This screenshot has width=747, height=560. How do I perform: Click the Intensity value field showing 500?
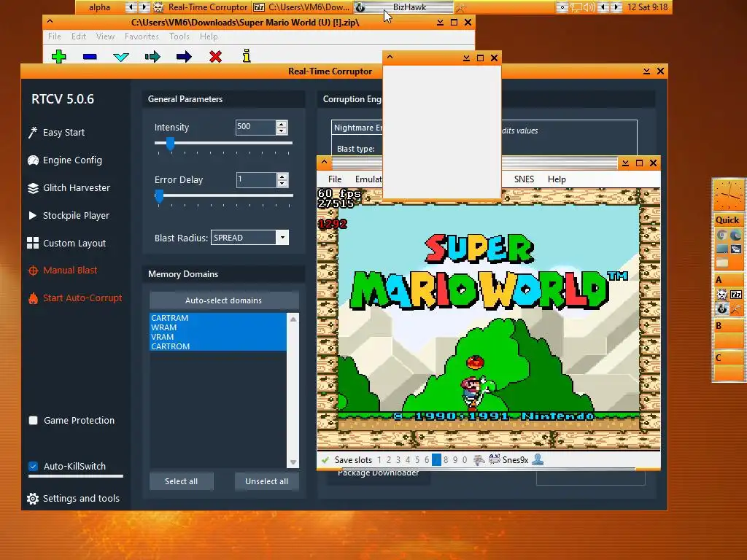256,127
